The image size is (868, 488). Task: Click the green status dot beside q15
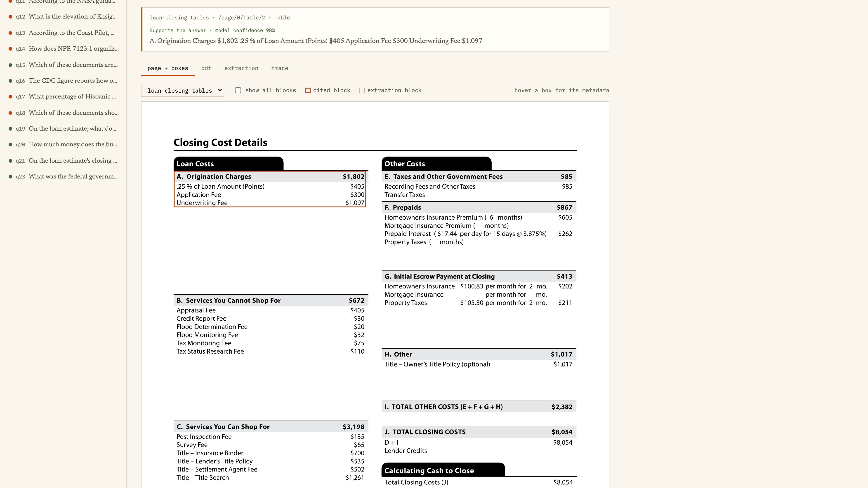(10, 65)
